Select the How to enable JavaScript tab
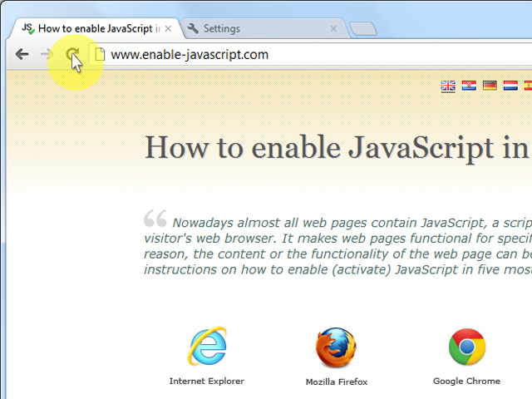This screenshot has height=399, width=532. (x=91, y=28)
